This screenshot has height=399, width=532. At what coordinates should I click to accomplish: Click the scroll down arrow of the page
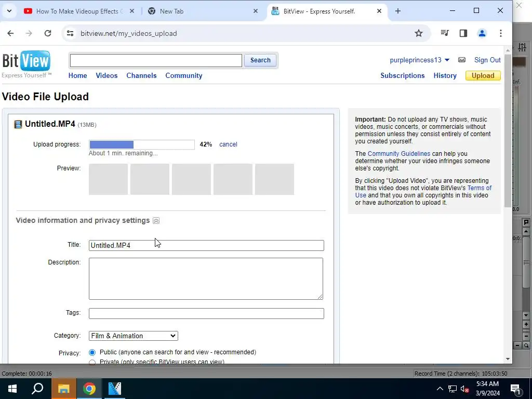click(x=508, y=359)
